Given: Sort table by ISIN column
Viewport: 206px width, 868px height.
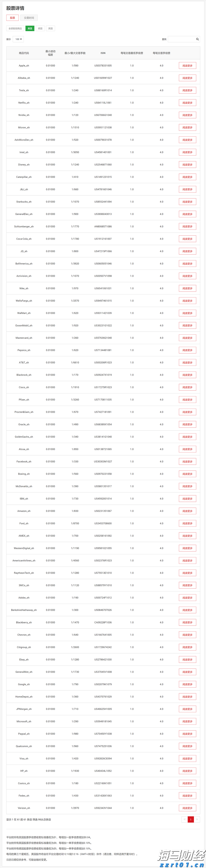Looking at the screenshot, I should [x=103, y=53].
